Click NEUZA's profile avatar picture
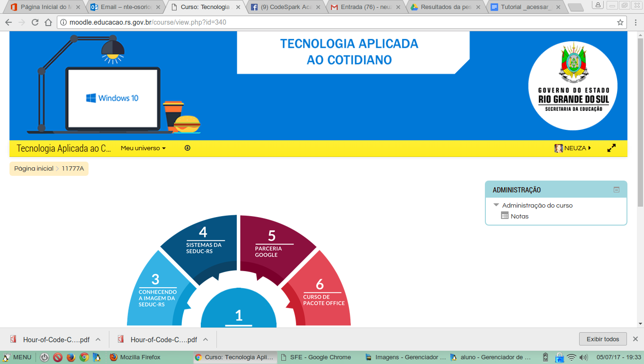 pyautogui.click(x=559, y=148)
